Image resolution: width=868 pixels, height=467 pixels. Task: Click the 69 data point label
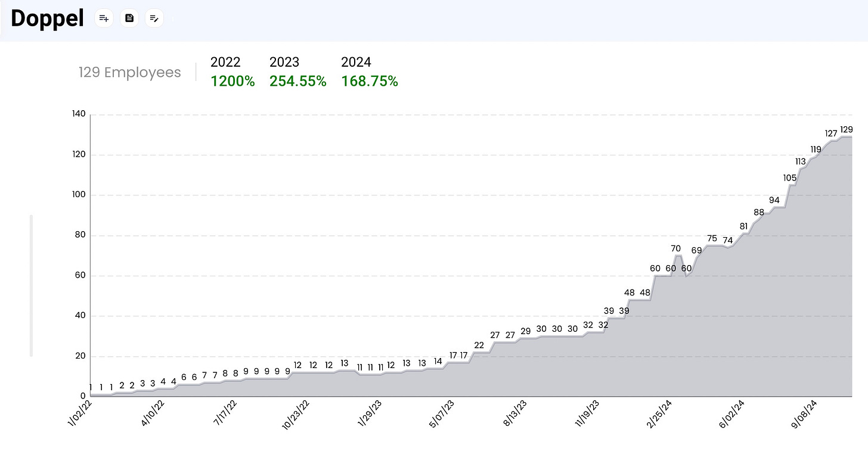coord(696,250)
